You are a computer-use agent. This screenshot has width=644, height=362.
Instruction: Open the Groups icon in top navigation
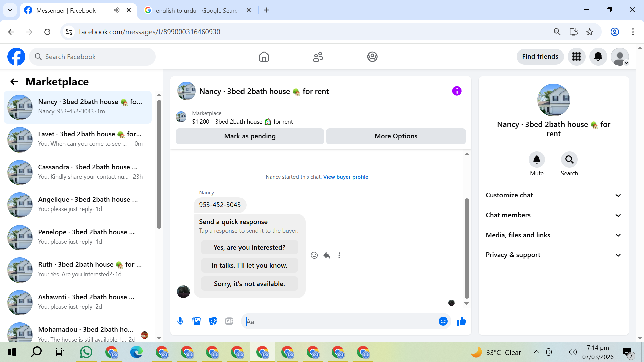click(372, 57)
